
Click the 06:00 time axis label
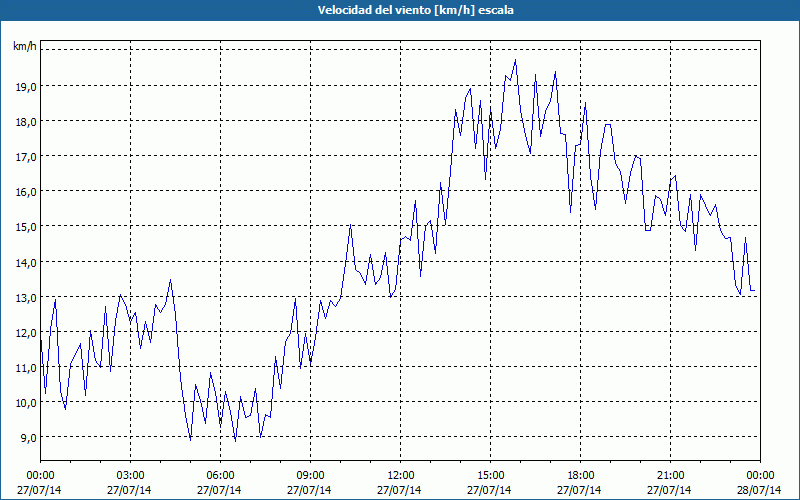click(x=220, y=476)
